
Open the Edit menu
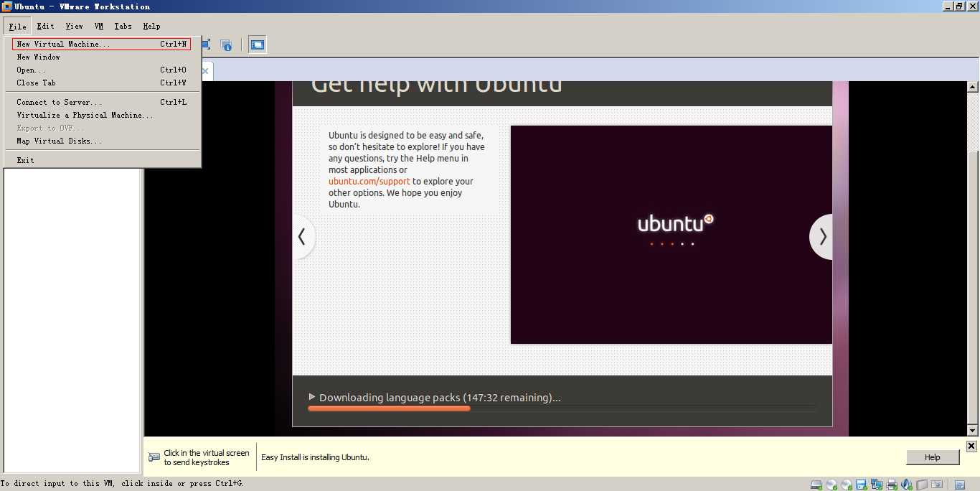45,26
